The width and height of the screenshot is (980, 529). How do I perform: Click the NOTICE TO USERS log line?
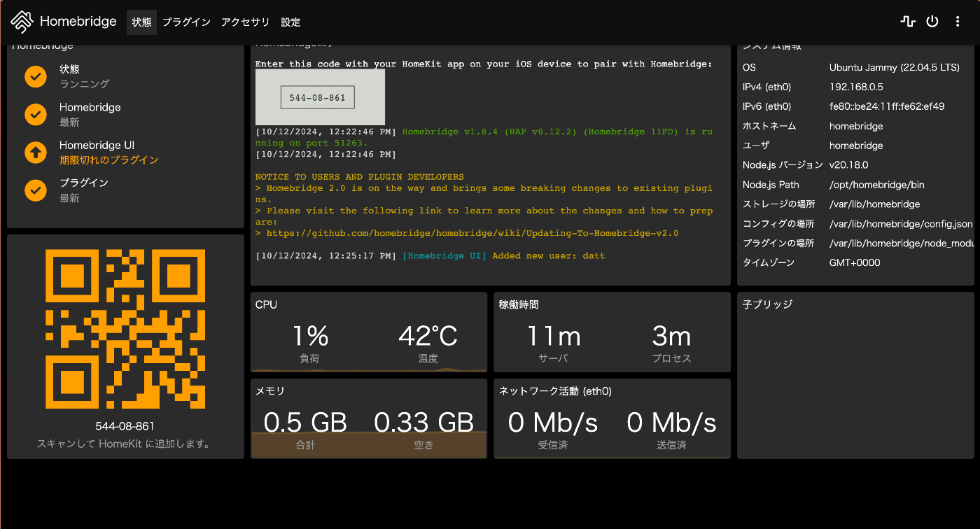[x=360, y=177]
